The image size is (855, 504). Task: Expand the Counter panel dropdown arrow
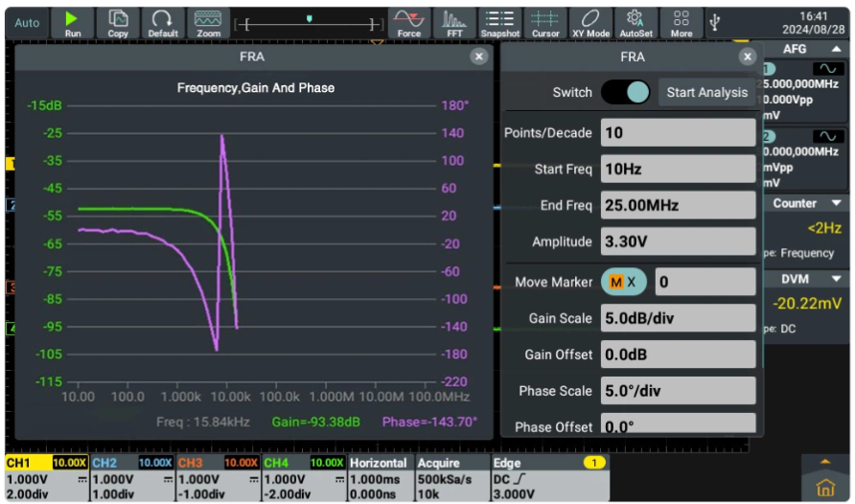click(x=836, y=203)
